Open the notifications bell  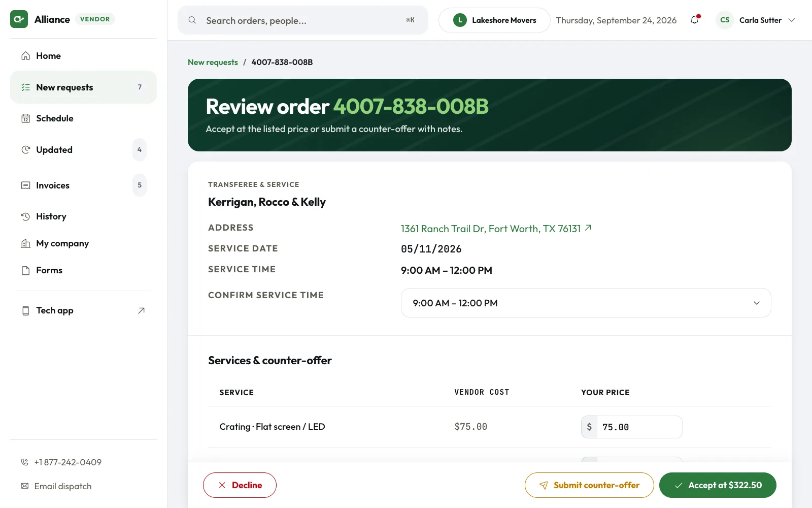695,20
